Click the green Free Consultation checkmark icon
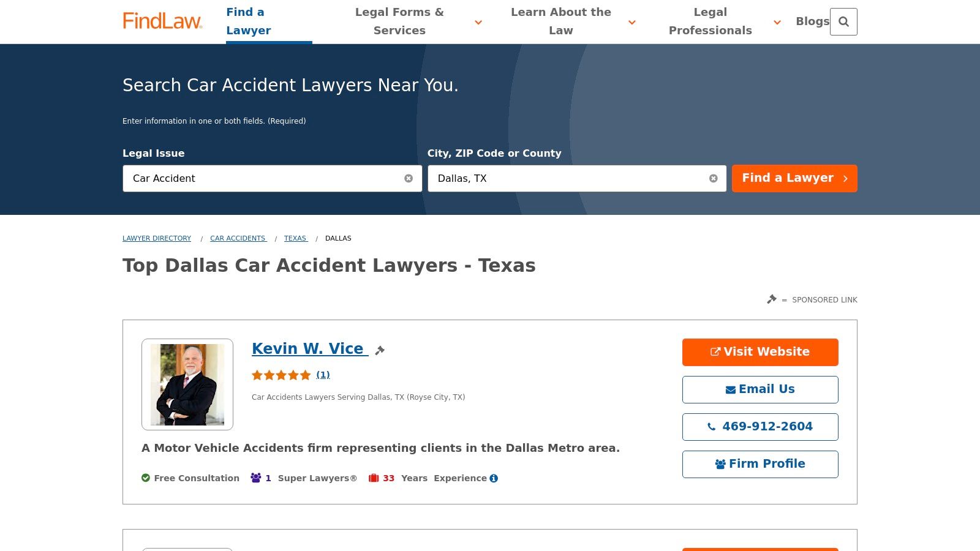980x551 pixels. (145, 478)
